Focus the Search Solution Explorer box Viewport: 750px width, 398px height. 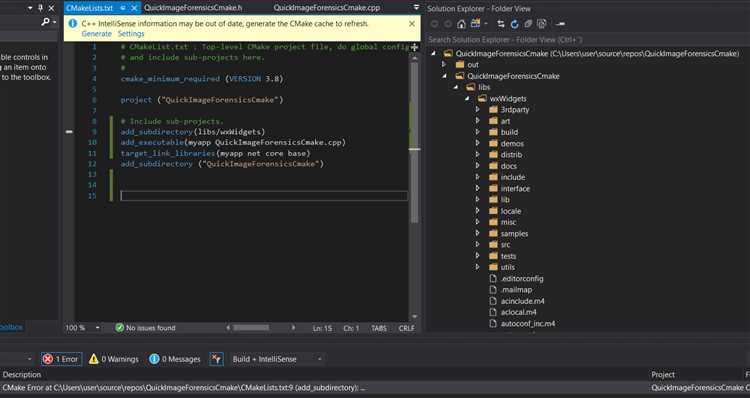(588, 40)
